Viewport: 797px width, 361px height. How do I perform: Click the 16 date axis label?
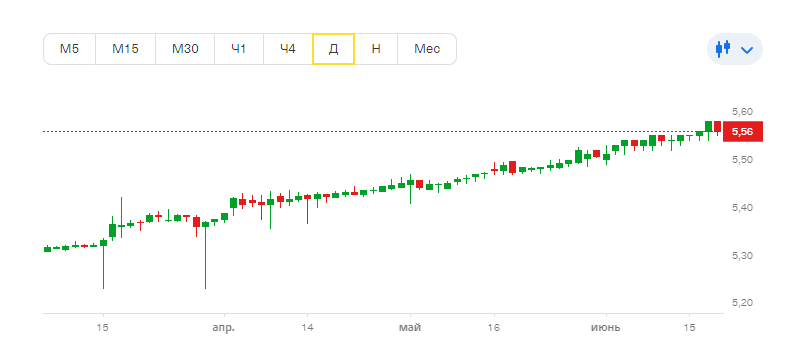click(494, 327)
